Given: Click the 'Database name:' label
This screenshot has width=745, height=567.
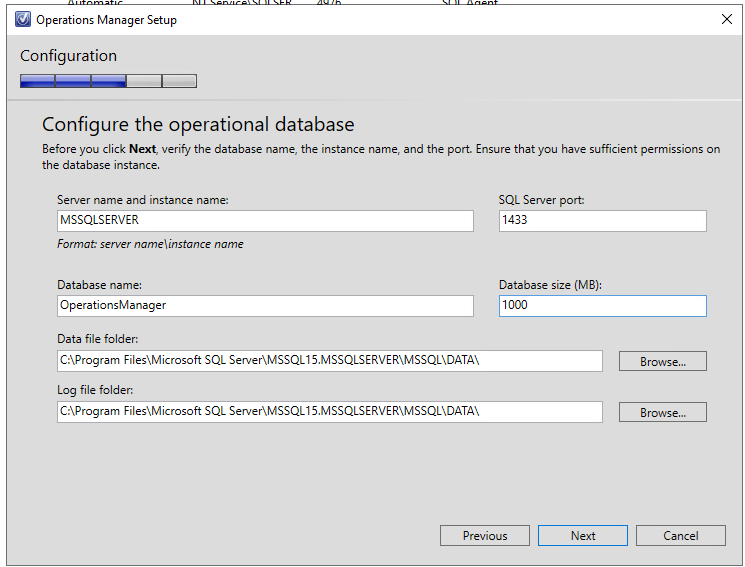Looking at the screenshot, I should point(99,285).
